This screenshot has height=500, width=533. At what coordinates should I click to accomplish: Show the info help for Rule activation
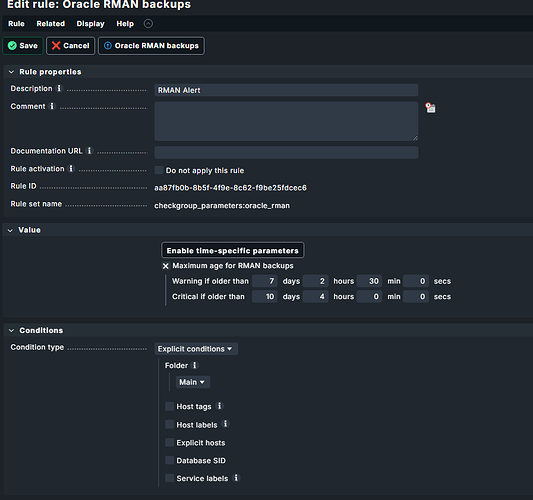point(71,169)
